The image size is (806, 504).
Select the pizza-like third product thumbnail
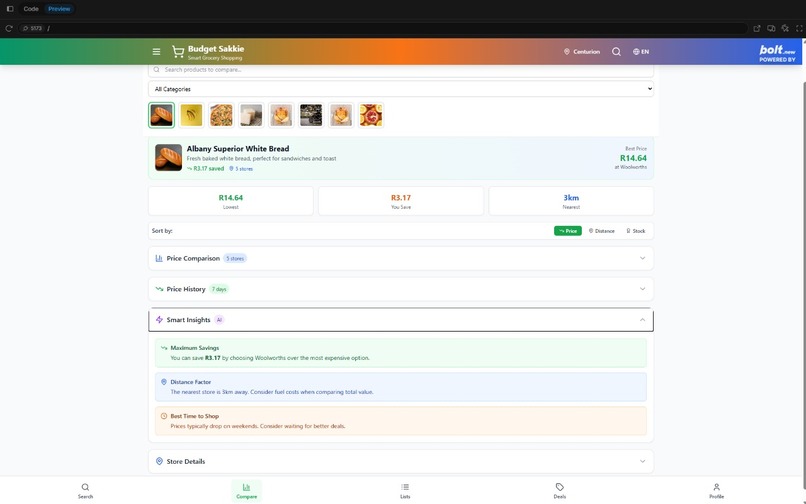pos(221,115)
